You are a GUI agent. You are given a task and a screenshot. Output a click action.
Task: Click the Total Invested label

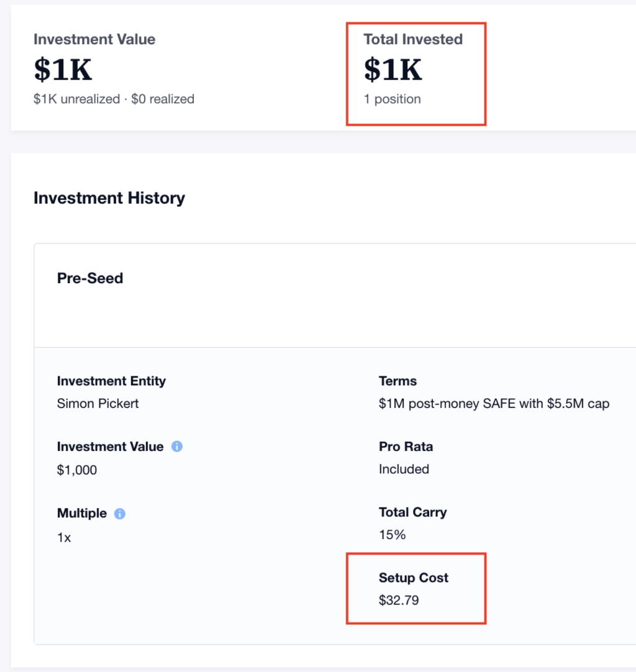click(413, 39)
